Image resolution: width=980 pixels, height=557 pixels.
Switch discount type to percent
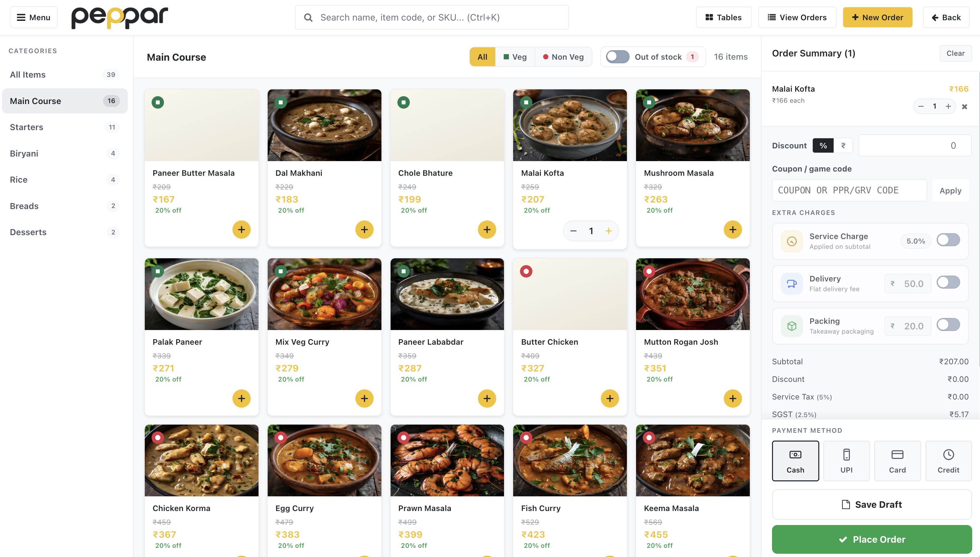(x=823, y=146)
